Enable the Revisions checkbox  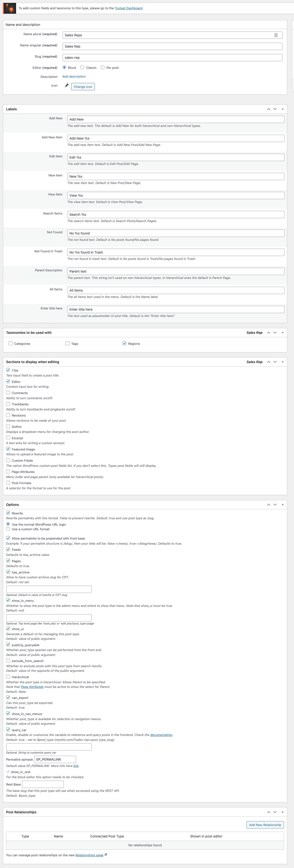point(8,415)
